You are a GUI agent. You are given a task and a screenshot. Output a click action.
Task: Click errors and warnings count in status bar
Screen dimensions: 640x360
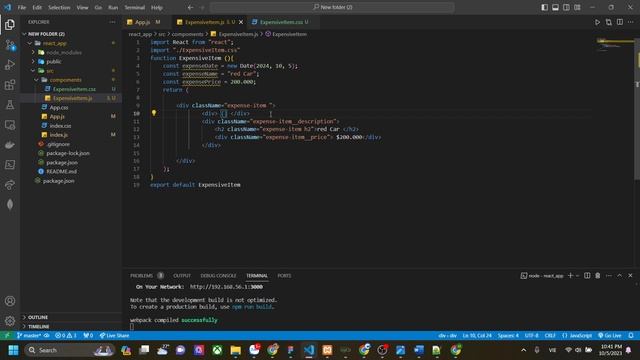66,336
